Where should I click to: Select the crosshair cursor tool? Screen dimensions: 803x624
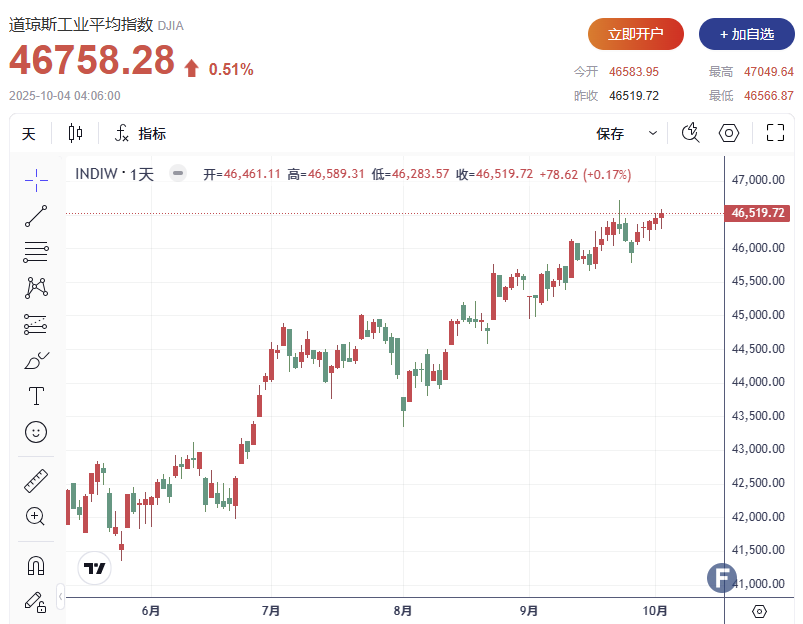(36, 179)
